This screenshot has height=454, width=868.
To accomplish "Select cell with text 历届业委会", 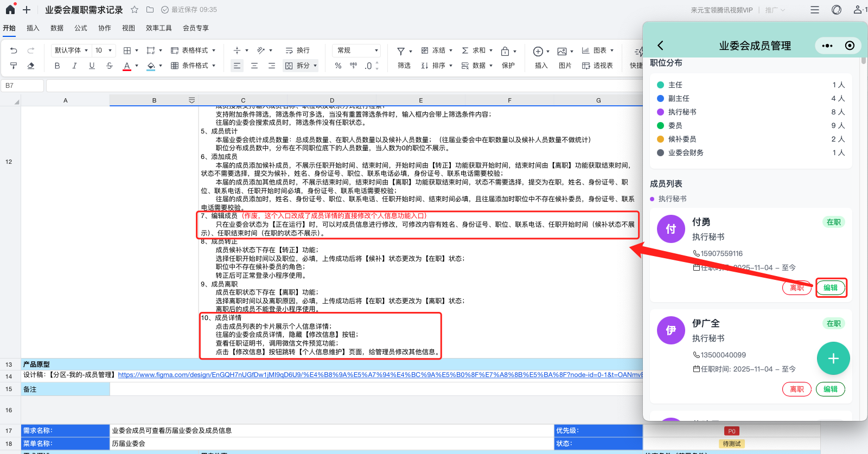I will coord(331,444).
